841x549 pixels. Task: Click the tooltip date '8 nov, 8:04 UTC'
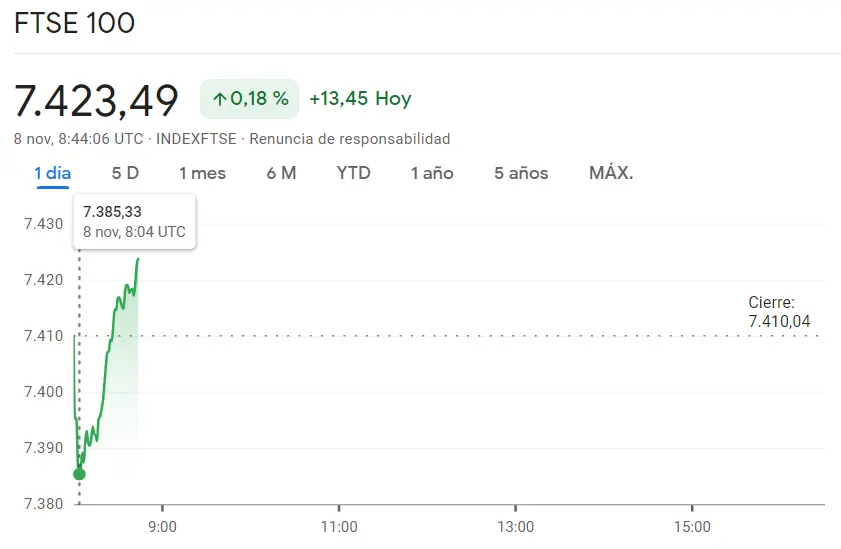134,232
